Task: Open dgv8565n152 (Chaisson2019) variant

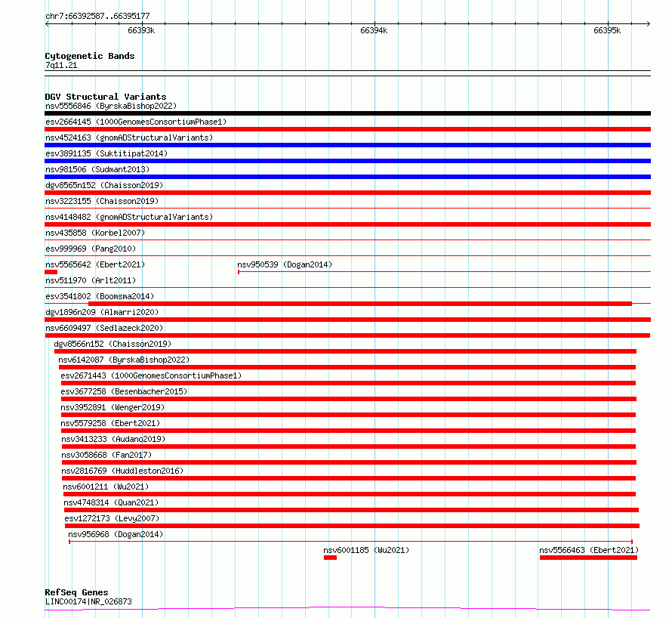Action: (x=104, y=185)
